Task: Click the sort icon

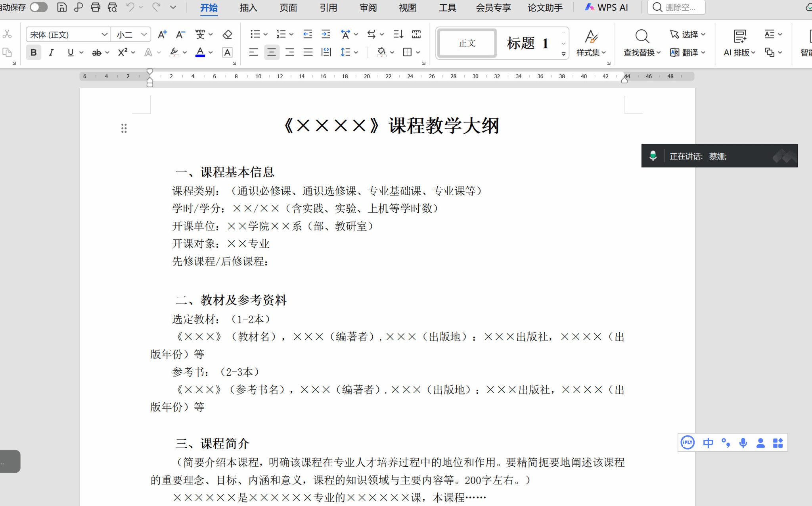Action: [x=398, y=35]
